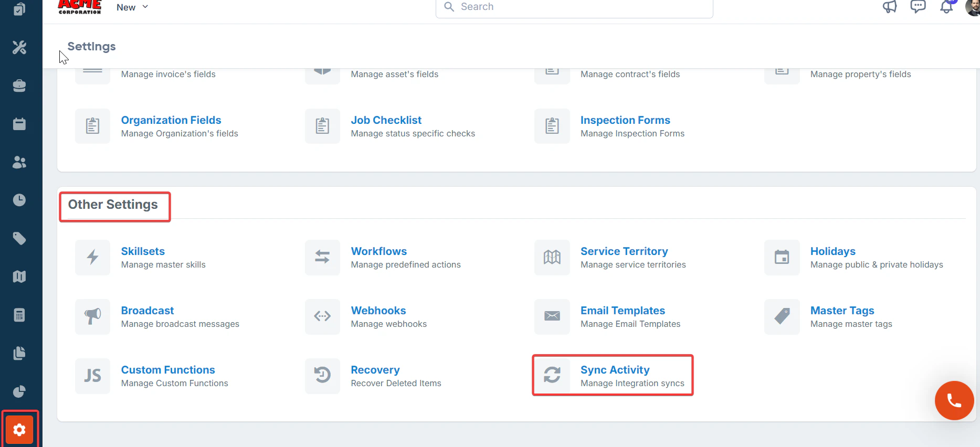980x447 pixels.
Task: Click the 'Manage property's fields' text
Action: tap(861, 74)
